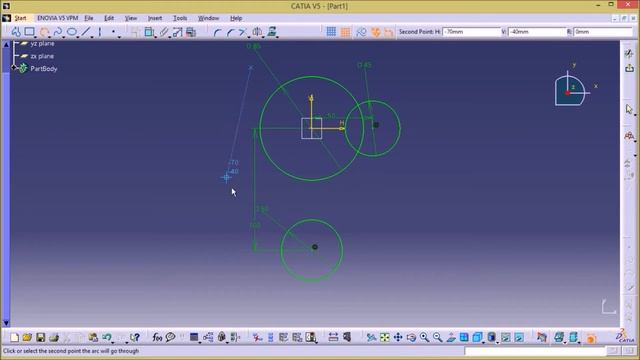Select the Rotate view tool
The width and height of the screenshot is (640, 360).
pos(411,337)
